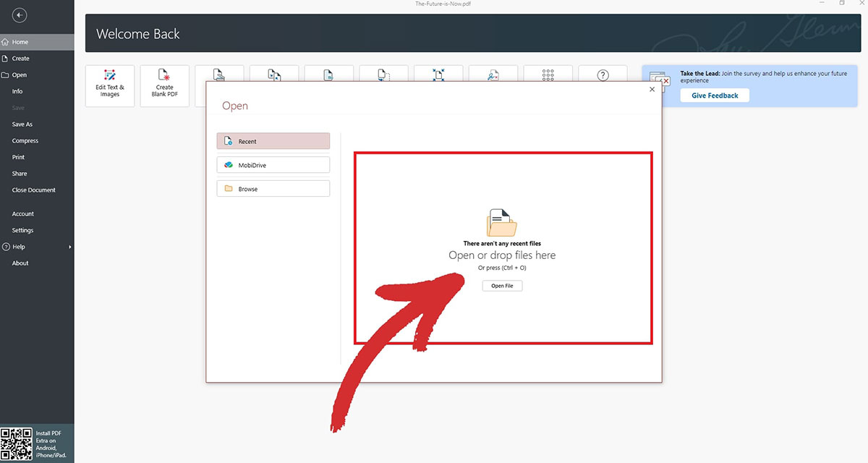Image resolution: width=868 pixels, height=463 pixels.
Task: Click the empty recent files folder illustration
Action: [x=502, y=222]
